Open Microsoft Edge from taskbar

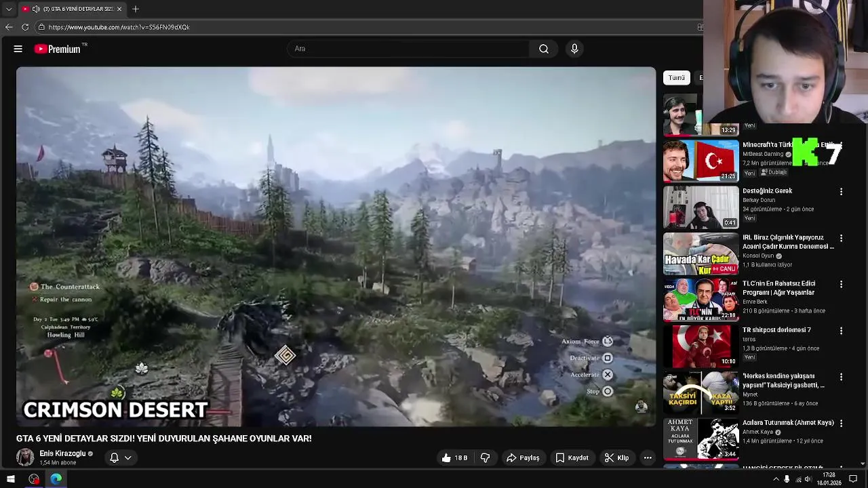point(56,479)
